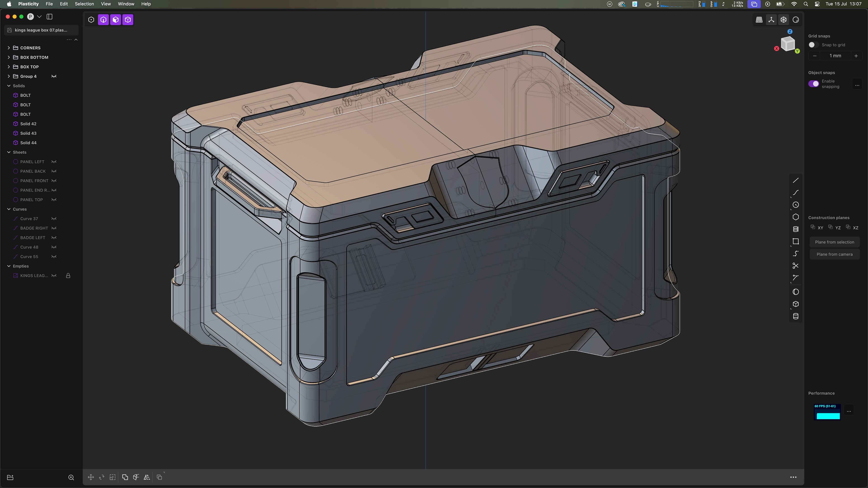Viewport: 868px width, 488px height.
Task: Click Plane from camera button
Action: tap(834, 254)
